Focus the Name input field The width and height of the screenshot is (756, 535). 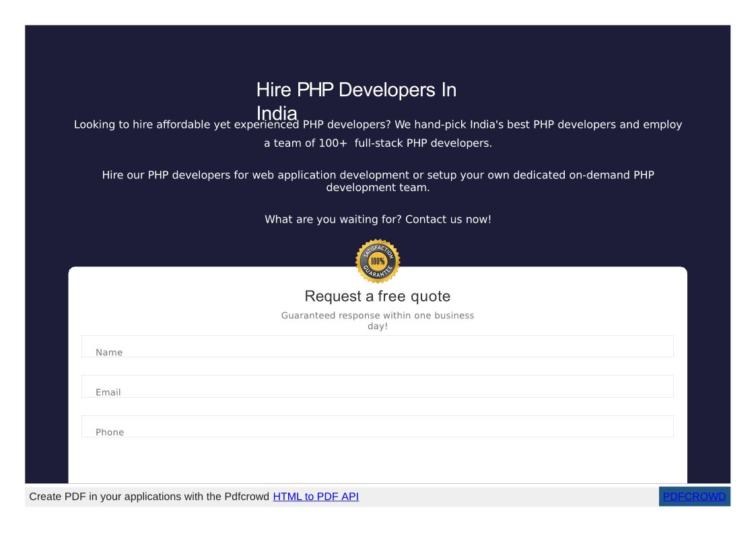point(377,347)
